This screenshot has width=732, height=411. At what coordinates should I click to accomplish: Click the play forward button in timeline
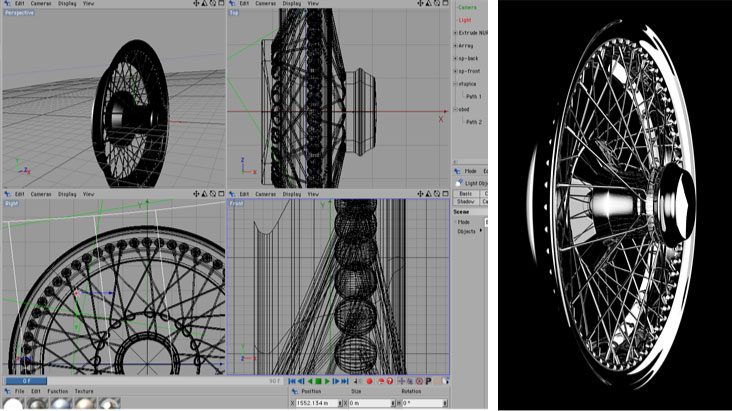coord(327,381)
